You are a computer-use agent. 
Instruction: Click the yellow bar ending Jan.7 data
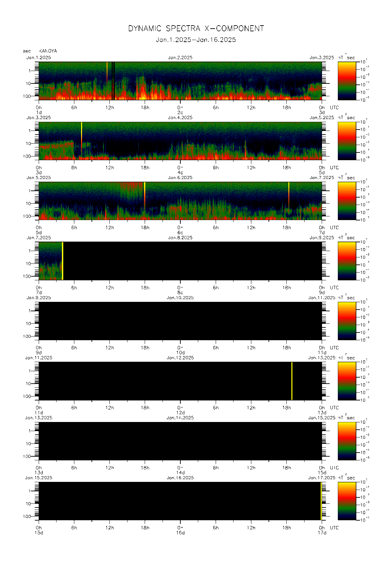(x=63, y=261)
